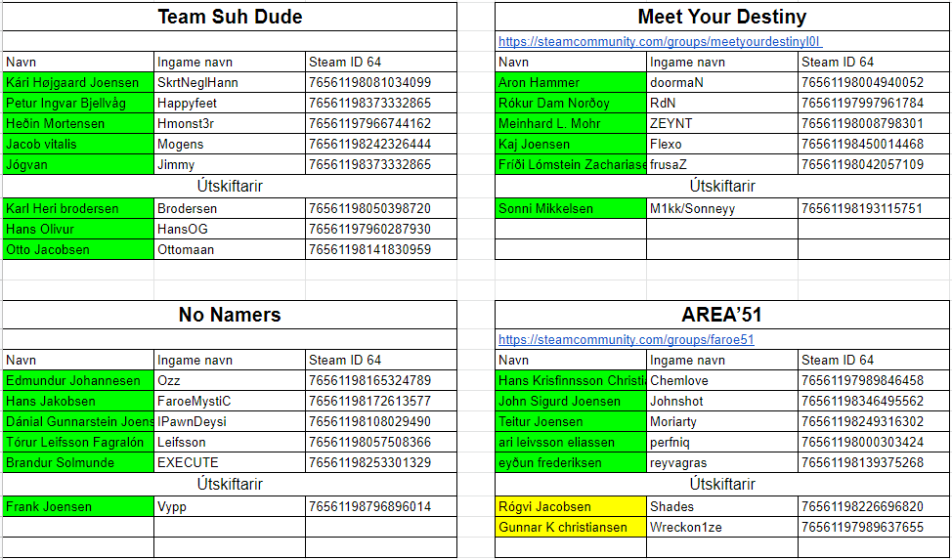Screen dimensions: 952x560
Task: Select the Vypp cell
Action: (230, 506)
